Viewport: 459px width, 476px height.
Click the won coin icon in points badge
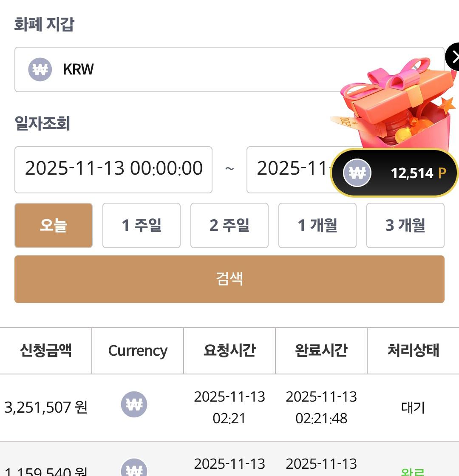point(357,173)
